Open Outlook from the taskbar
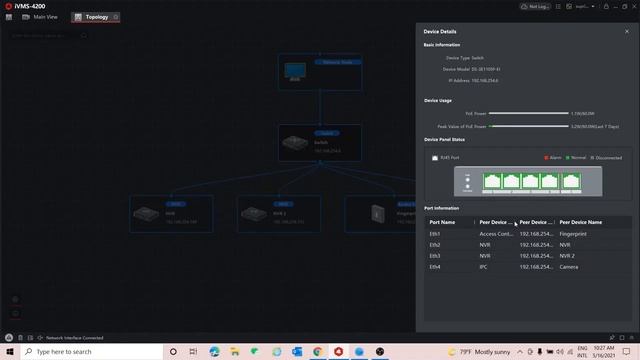Screen dimensions: 640x360 297,351
